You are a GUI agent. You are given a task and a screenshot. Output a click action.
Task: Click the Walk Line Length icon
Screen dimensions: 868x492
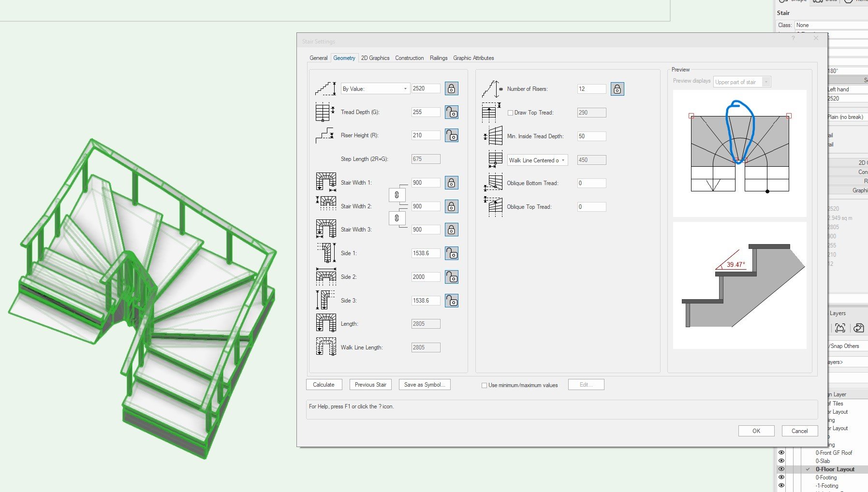325,347
